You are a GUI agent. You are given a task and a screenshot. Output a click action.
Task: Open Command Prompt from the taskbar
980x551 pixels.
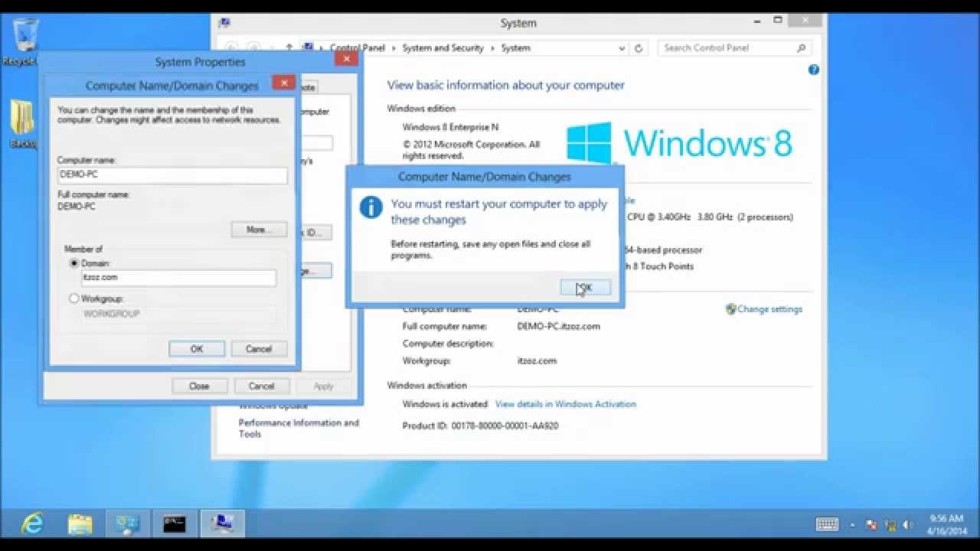pos(175,523)
